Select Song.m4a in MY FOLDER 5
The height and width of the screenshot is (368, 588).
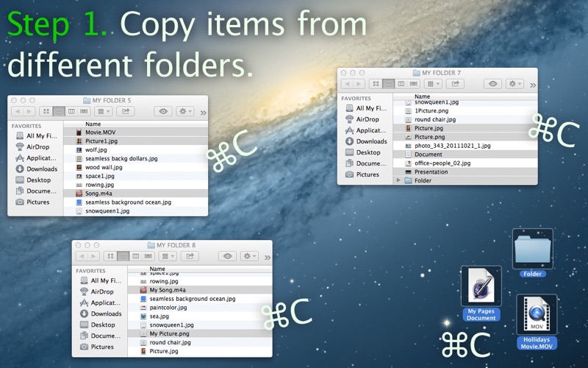(136, 194)
